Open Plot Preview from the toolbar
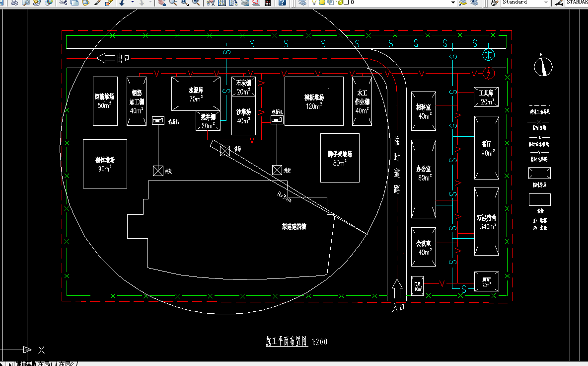 pos(25,2)
